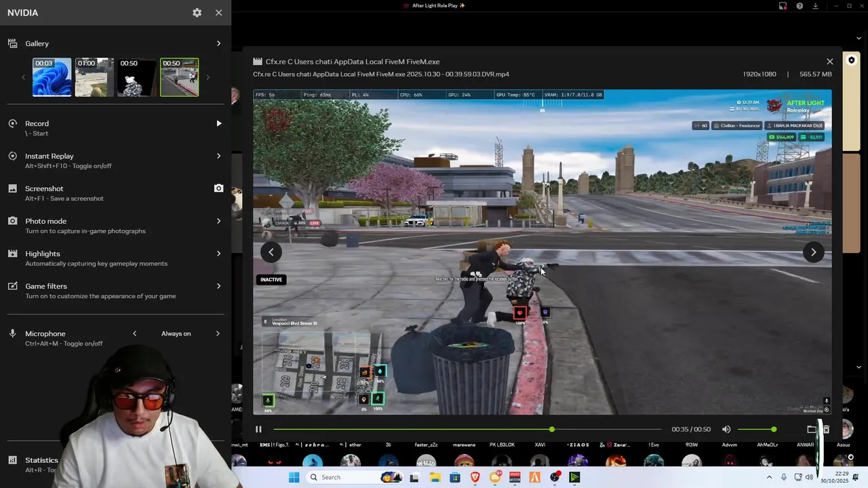This screenshot has height=488, width=868.
Task: Expand Highlights chevron
Action: [x=218, y=253]
